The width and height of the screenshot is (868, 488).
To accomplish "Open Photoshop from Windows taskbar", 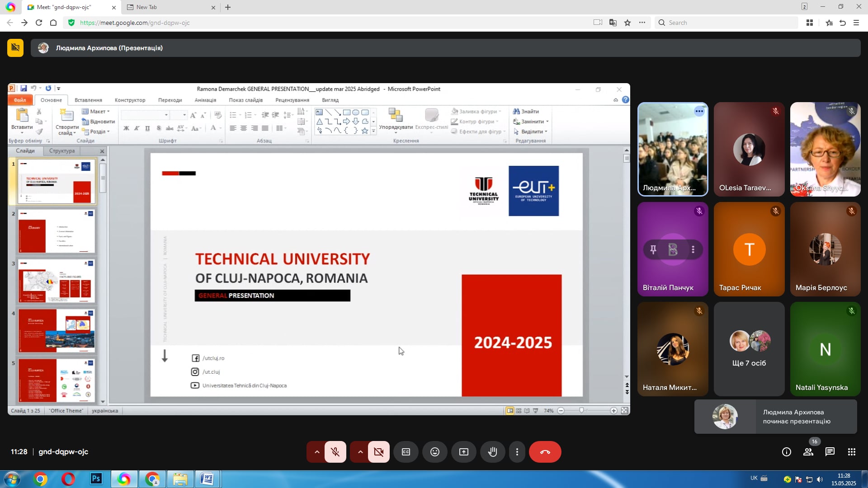I will tap(96, 479).
